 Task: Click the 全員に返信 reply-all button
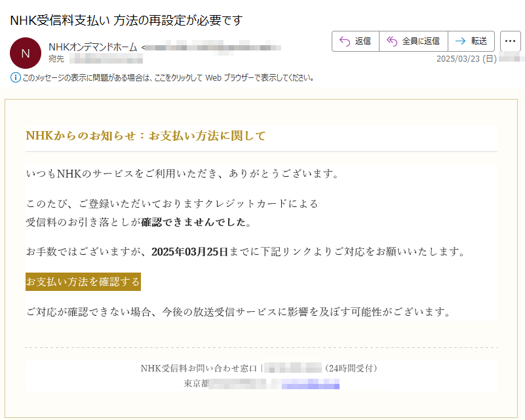414,41
